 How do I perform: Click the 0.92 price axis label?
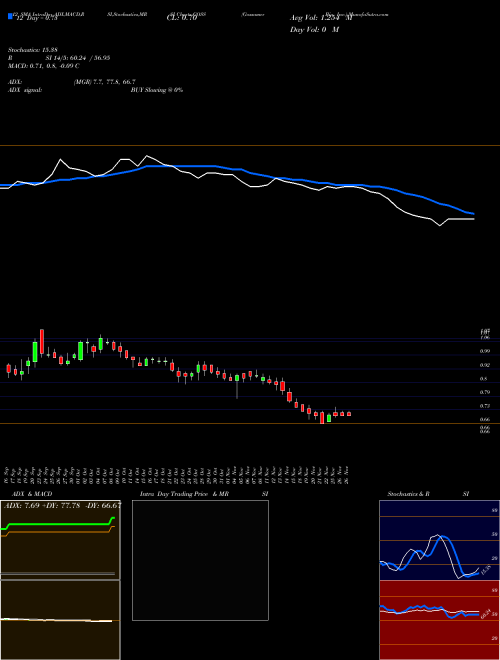pos(485,365)
